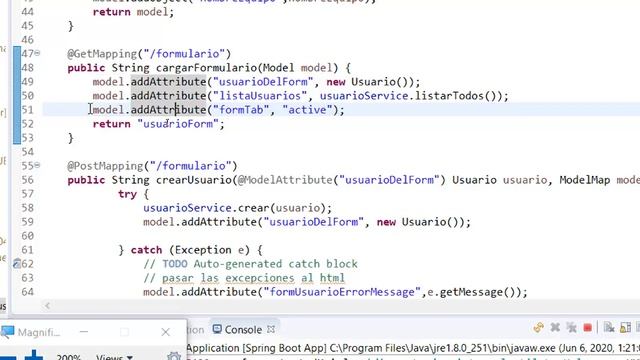The width and height of the screenshot is (640, 360).
Task: Click line number 51 in the gutter
Action: 27,110
